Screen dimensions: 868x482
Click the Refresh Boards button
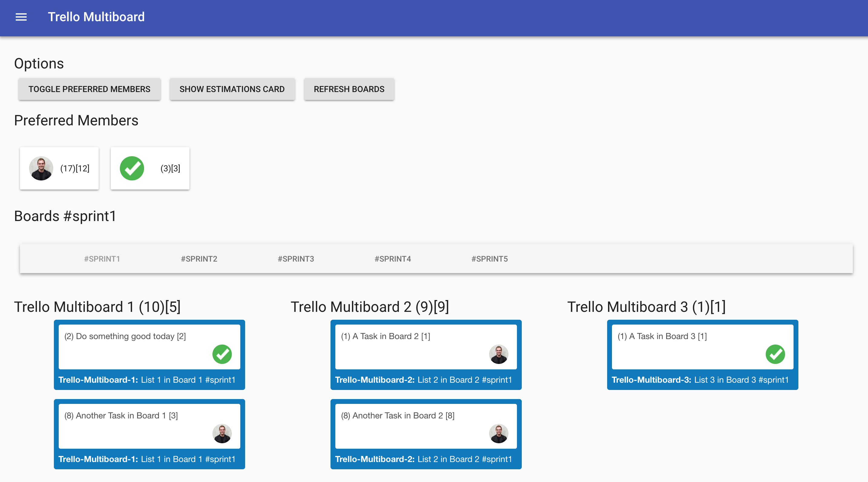point(349,89)
